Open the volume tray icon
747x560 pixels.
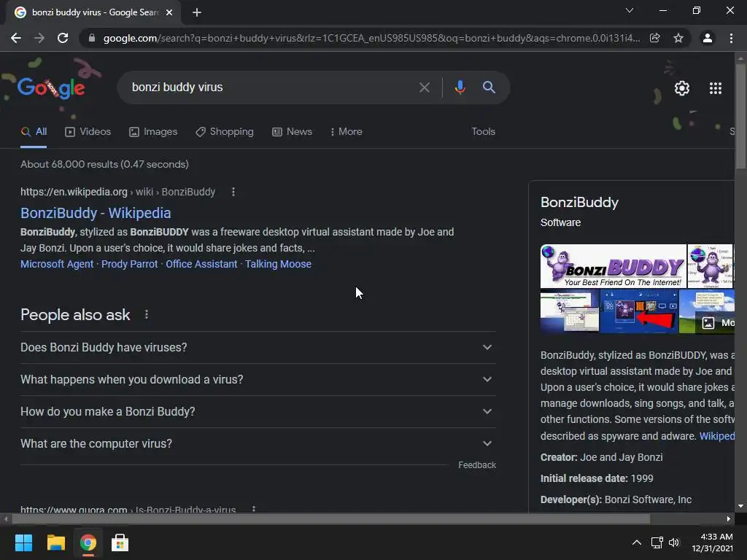(673, 542)
